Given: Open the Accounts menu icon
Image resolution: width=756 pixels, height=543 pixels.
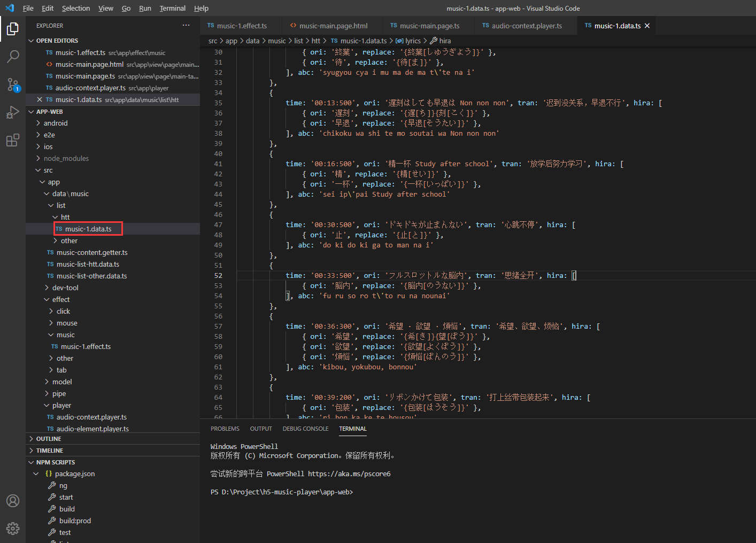Looking at the screenshot, I should pos(13,501).
